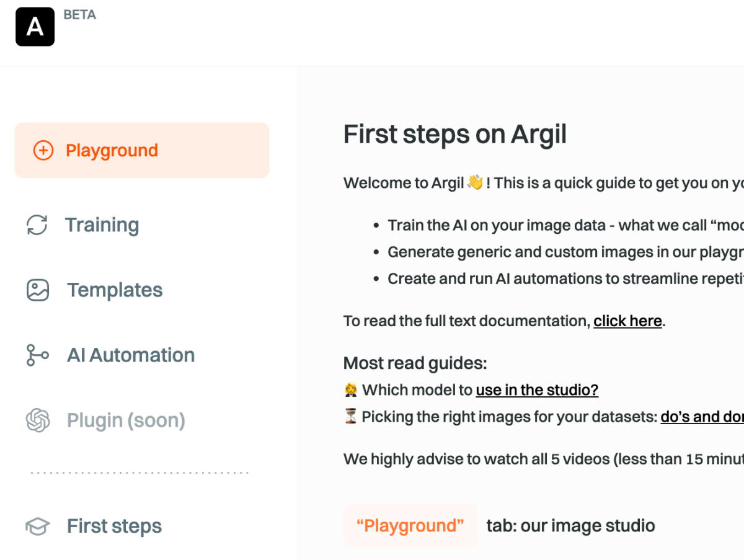Click the "Most read guides:" subheading
The image size is (744, 560).
(415, 363)
